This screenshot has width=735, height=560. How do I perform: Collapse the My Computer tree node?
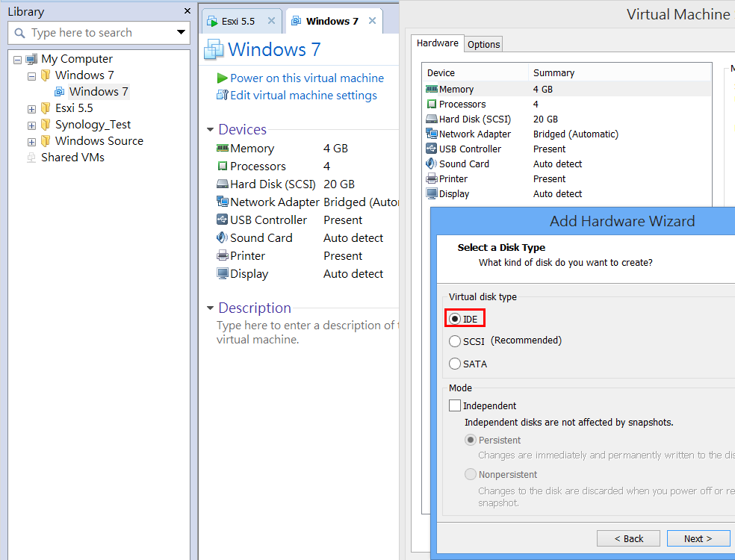(x=17, y=60)
